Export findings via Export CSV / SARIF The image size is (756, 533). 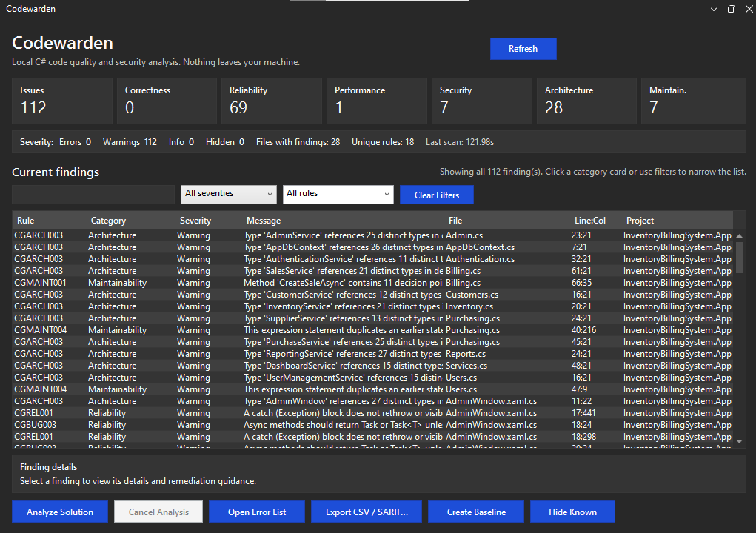click(367, 512)
